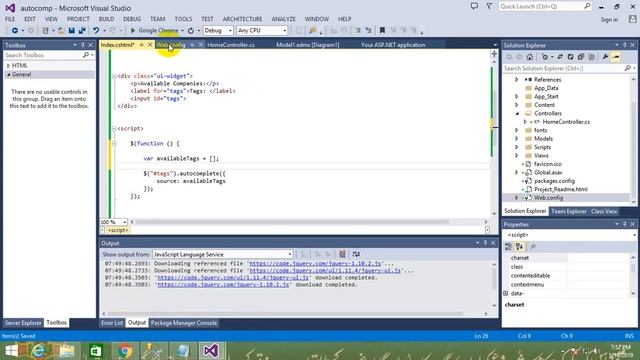Collapse the $(function () code block

[114, 144]
